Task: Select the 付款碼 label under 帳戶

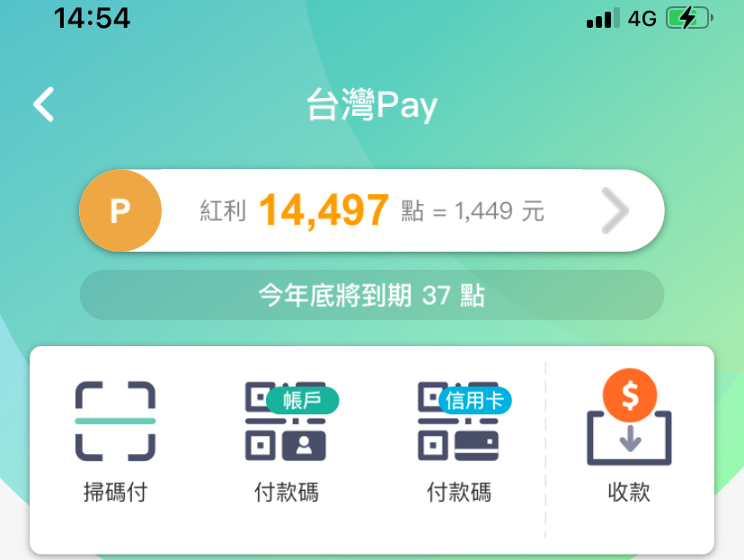Action: click(x=287, y=492)
